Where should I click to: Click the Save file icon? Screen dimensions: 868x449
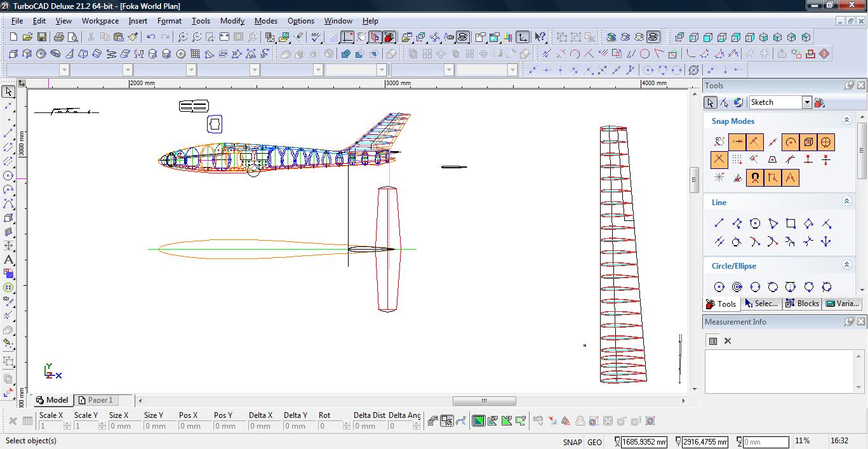coord(41,37)
